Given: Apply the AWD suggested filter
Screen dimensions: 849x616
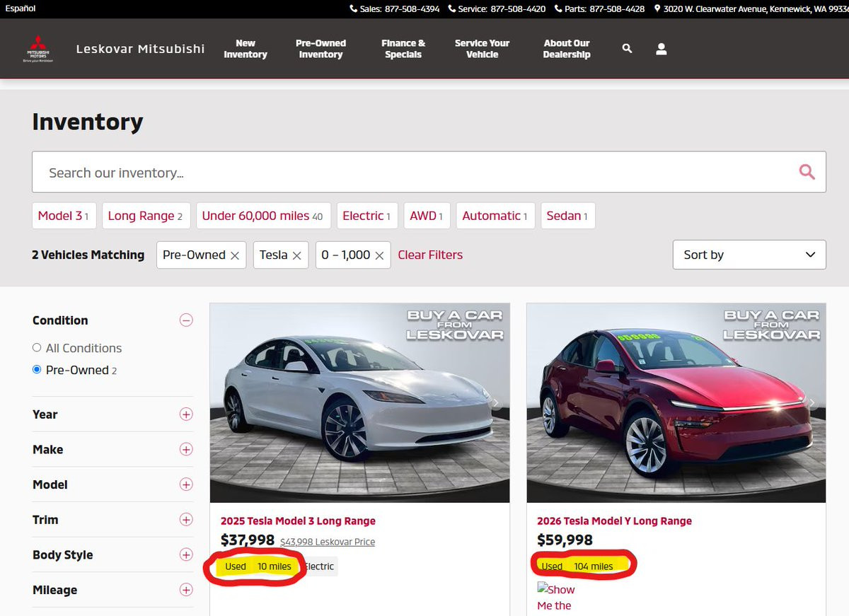Looking at the screenshot, I should 427,216.
